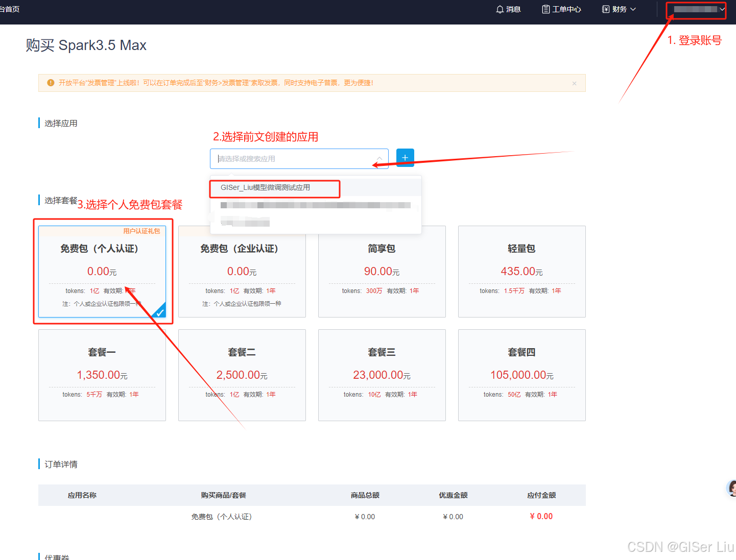Click the 应用名称 column header
The height and width of the screenshot is (560, 736).
tap(82, 495)
